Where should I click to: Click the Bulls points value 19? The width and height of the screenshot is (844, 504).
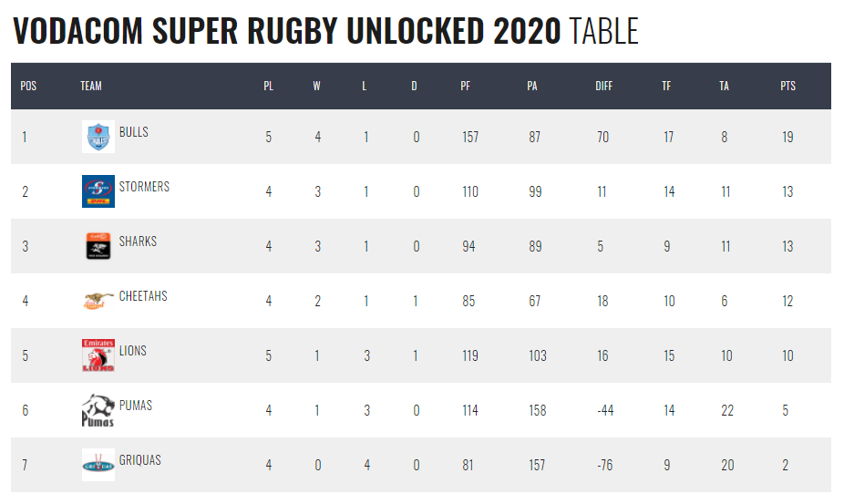pyautogui.click(x=787, y=138)
